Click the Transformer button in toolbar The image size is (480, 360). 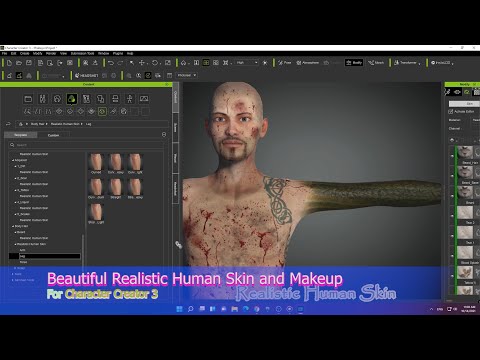pyautogui.click(x=405, y=63)
